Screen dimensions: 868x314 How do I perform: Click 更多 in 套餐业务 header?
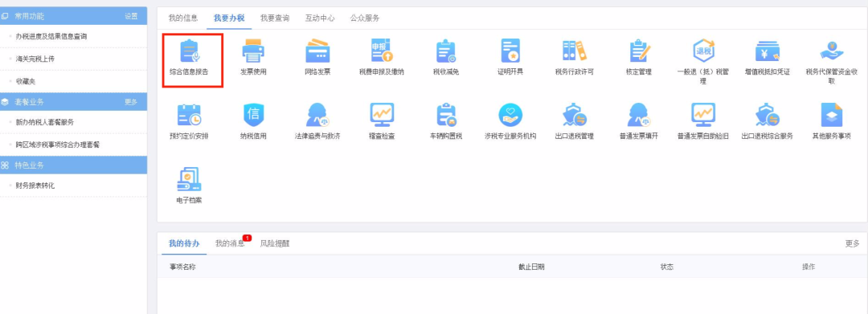131,102
